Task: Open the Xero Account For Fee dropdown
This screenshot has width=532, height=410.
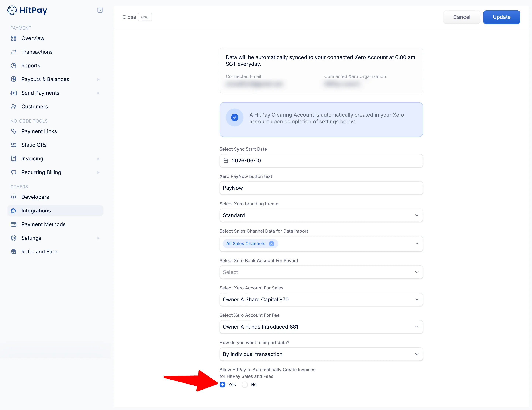Action: click(321, 327)
